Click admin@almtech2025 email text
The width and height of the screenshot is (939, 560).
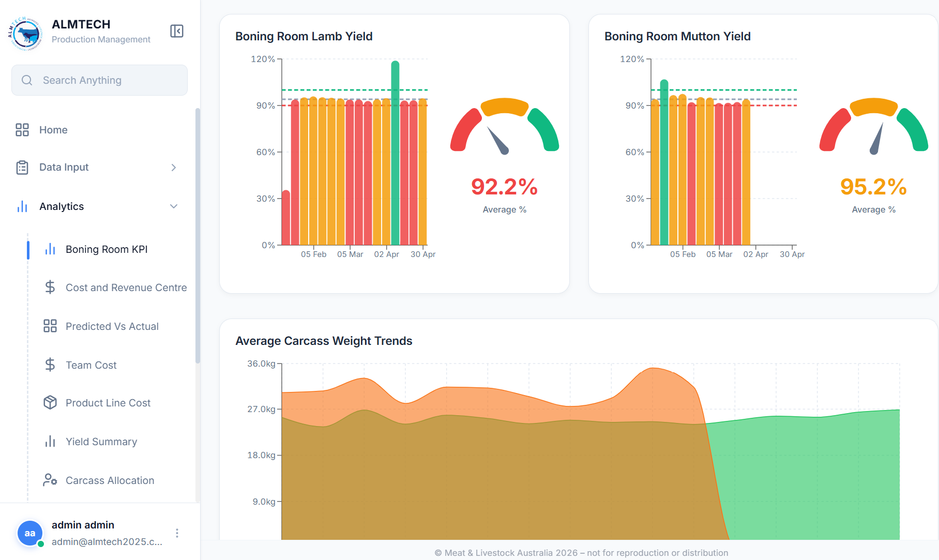(107, 542)
